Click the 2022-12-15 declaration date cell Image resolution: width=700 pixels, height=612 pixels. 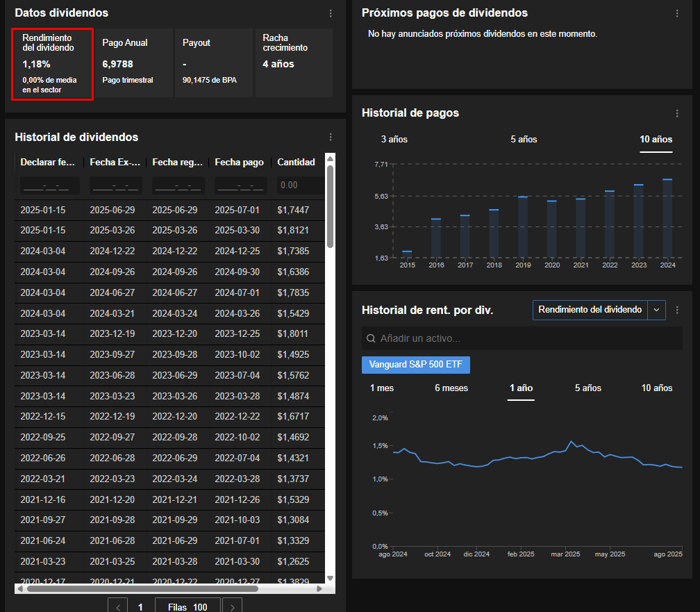point(43,416)
